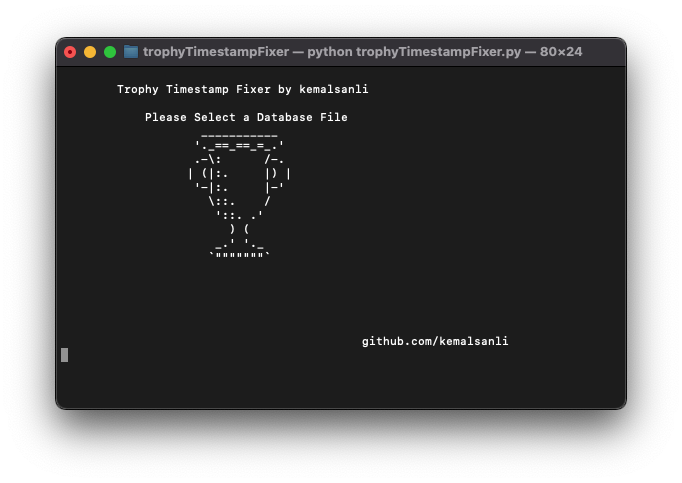Click the blinking block cursor

coord(64,355)
